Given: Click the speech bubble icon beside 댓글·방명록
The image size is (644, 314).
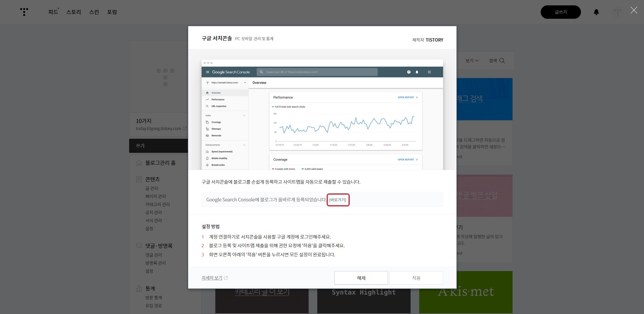Looking at the screenshot, I should pyautogui.click(x=139, y=246).
